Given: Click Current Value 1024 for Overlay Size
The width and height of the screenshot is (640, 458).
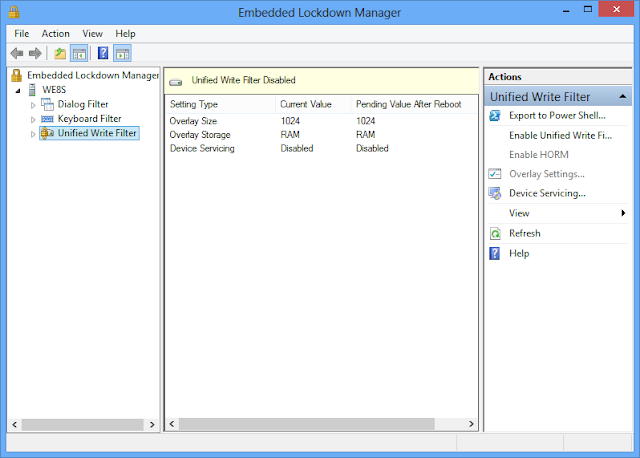Looking at the screenshot, I should tap(290, 121).
